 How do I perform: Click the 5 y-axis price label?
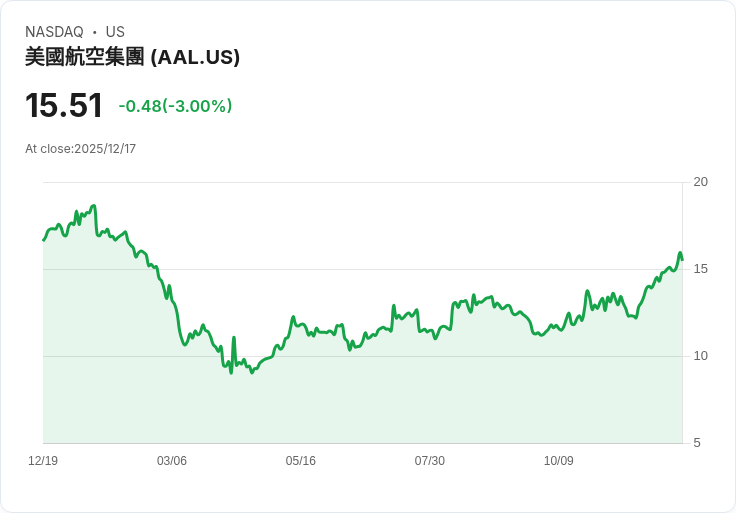(x=697, y=443)
